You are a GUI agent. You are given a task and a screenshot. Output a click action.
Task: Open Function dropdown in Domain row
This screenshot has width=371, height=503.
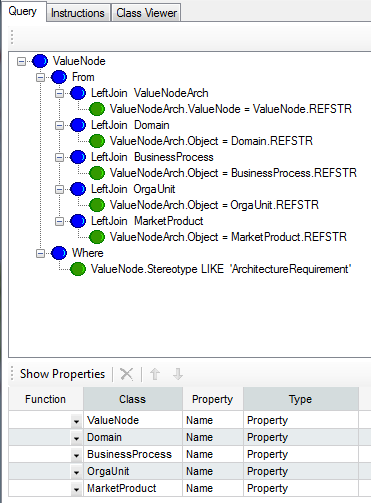click(76, 438)
